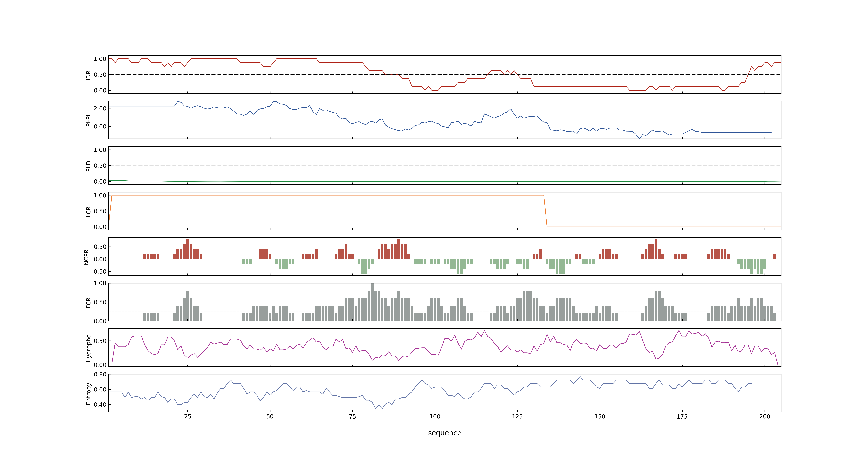Click x-axis tick label 25
The image size is (868, 463).
click(188, 416)
